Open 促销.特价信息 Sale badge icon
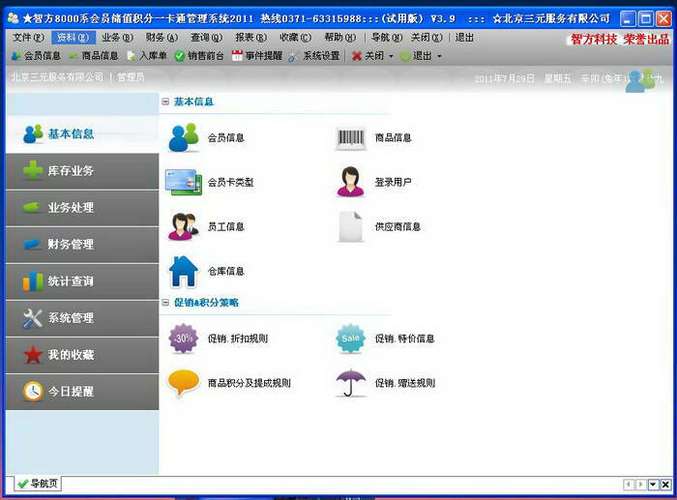 [351, 339]
